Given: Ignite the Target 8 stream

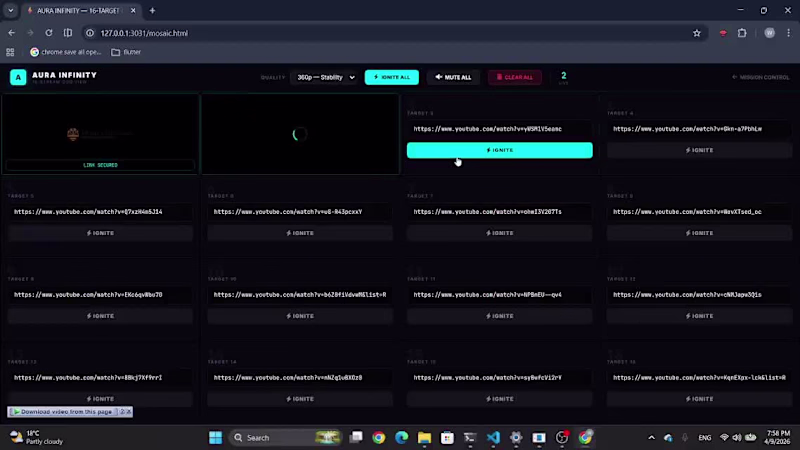Looking at the screenshot, I should [x=699, y=233].
